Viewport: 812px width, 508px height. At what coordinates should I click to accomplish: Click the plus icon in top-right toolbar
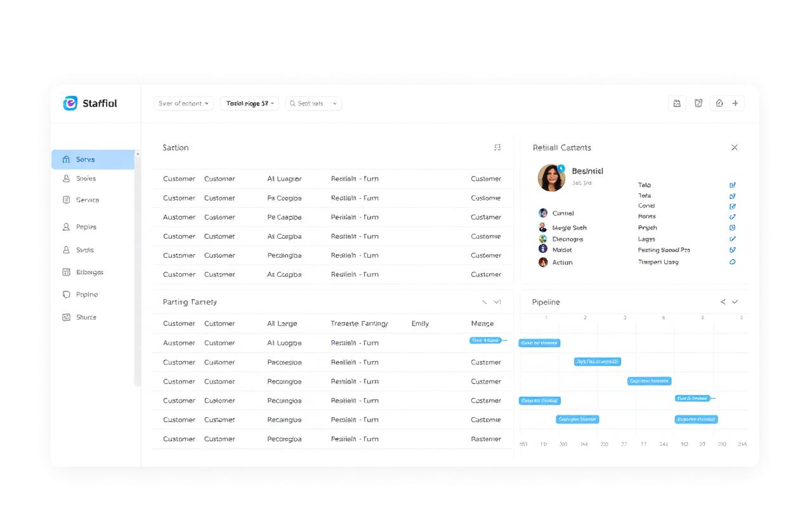click(735, 104)
